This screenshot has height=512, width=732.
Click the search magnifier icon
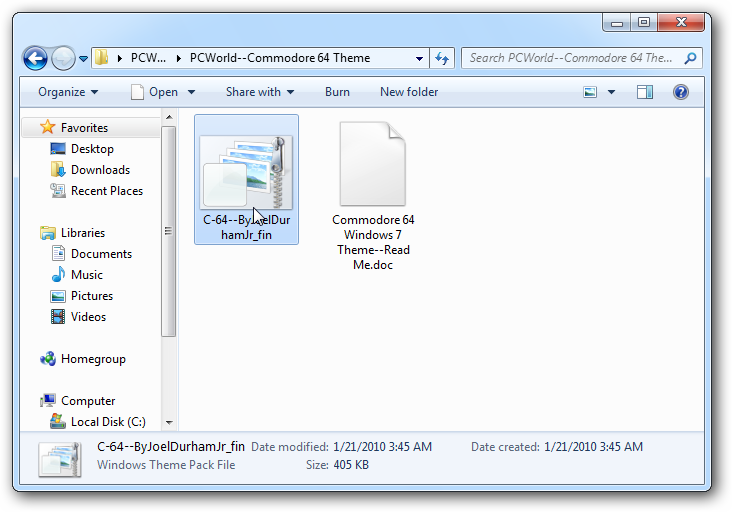(x=690, y=58)
